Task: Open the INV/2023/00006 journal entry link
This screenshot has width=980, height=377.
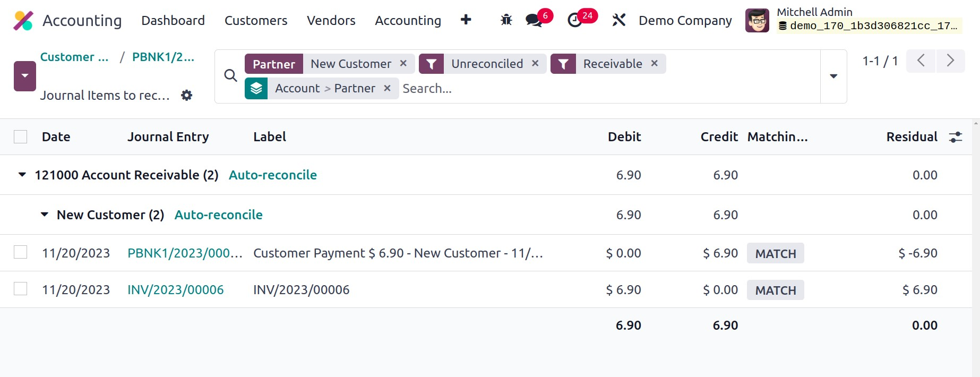Action: click(x=175, y=290)
